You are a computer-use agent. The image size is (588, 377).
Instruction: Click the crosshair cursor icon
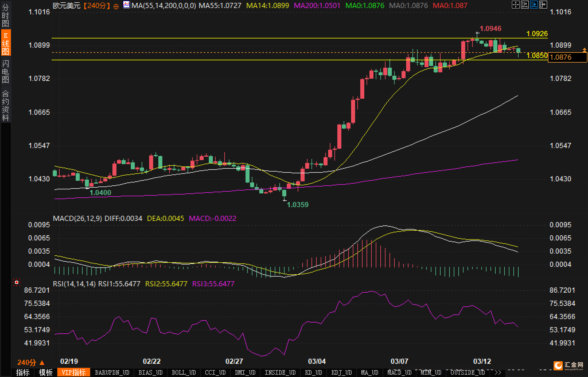coord(516,5)
